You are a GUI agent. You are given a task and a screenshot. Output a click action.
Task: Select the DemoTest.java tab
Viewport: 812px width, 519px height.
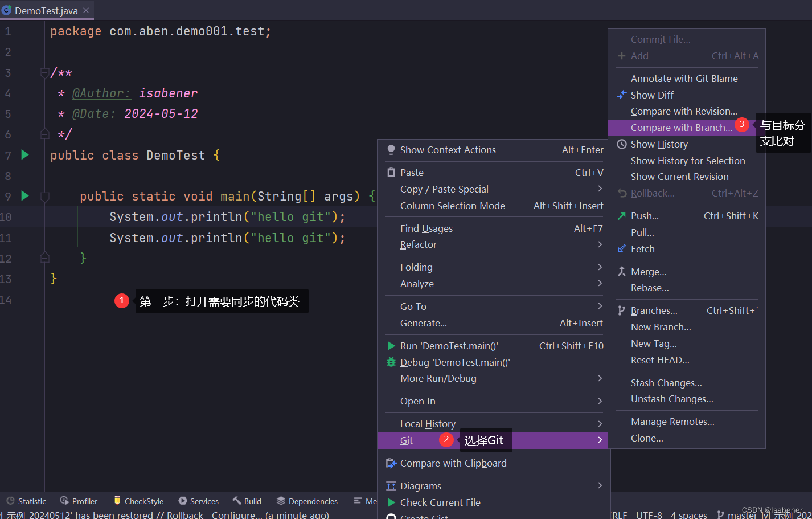(46, 10)
